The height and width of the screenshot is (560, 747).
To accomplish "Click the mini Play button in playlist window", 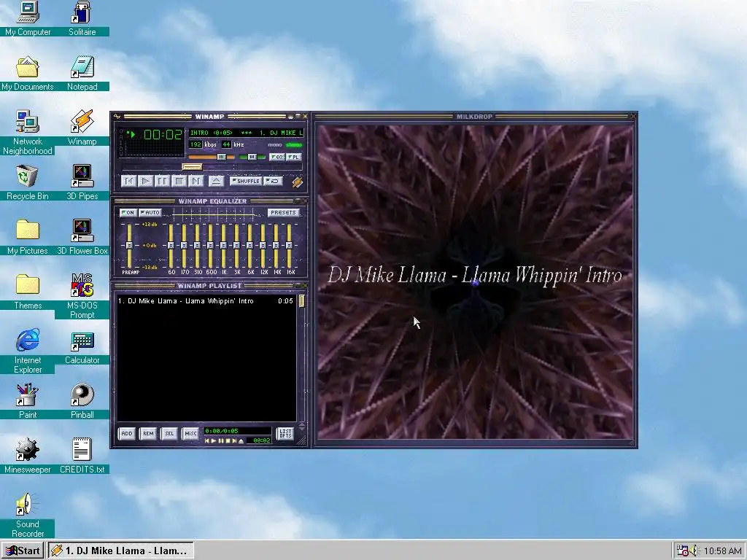I will (214, 441).
